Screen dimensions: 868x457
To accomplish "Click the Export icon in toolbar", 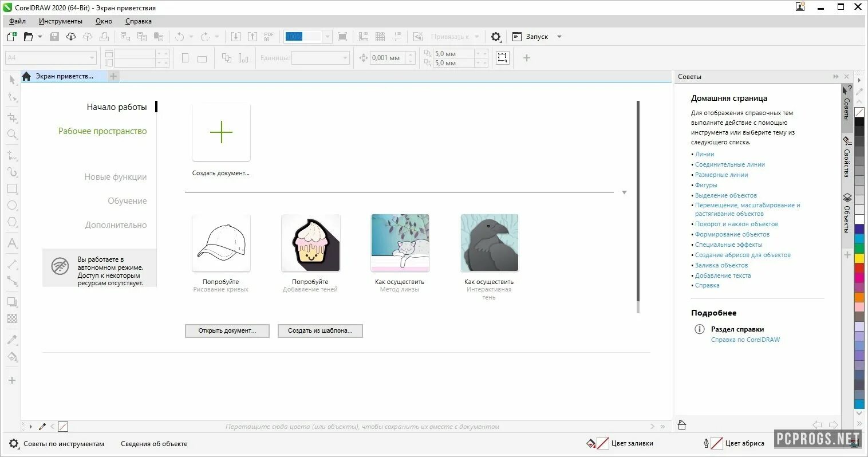I will (x=252, y=37).
